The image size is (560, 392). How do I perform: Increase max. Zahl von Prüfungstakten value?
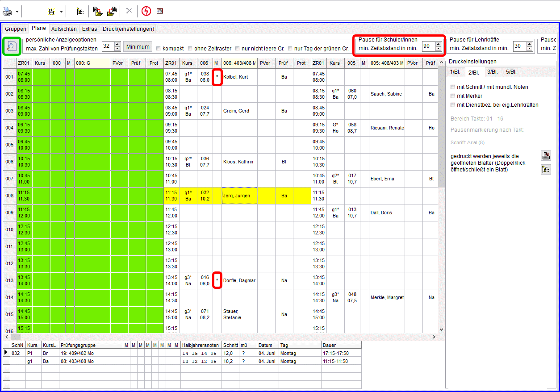117,44
